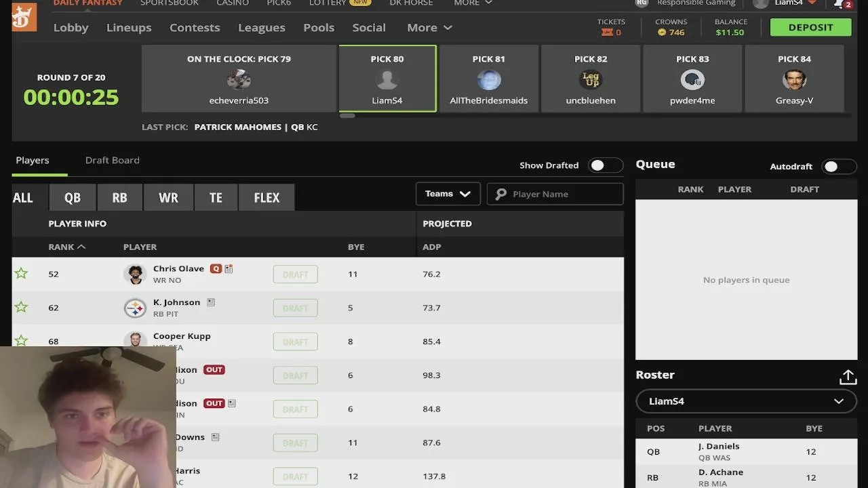Filter players by the TE tab
868x488 pixels.
(x=216, y=197)
